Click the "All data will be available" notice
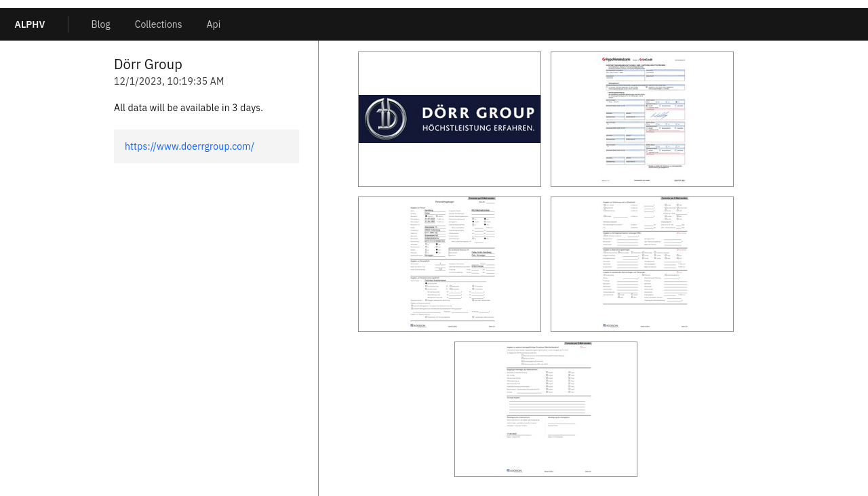 [189, 108]
